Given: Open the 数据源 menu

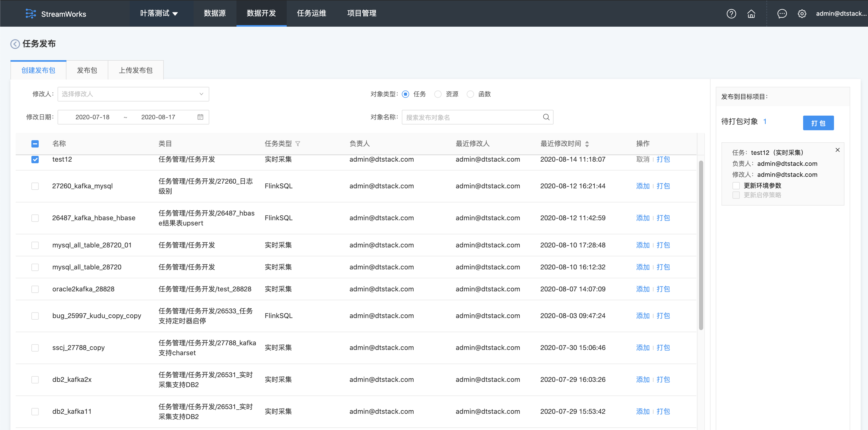Looking at the screenshot, I should point(215,14).
